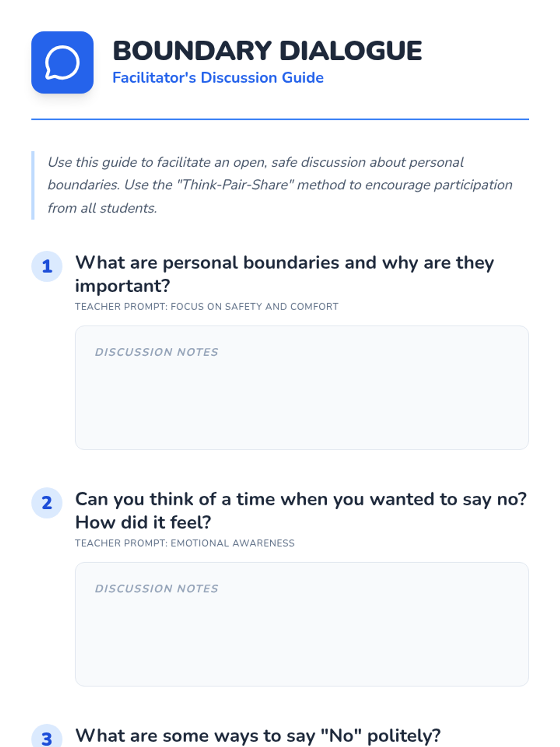Click the first Discussion Notes placeholder label
The width and height of the screenshot is (560, 747).
(x=156, y=352)
